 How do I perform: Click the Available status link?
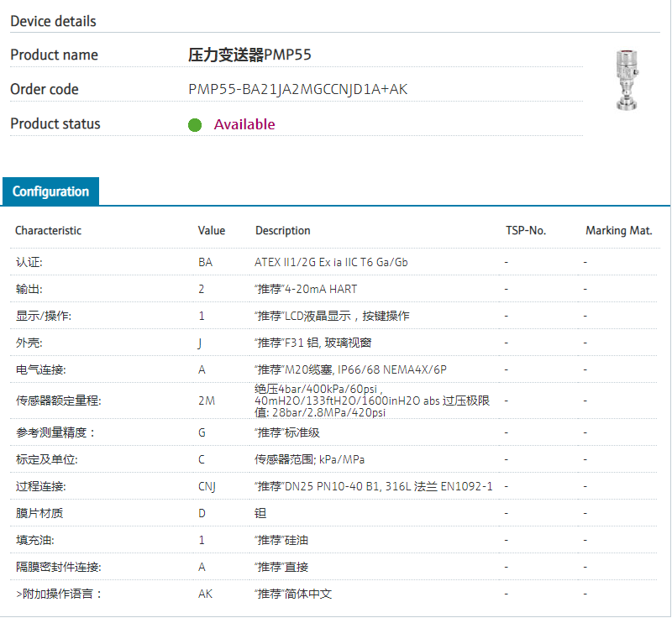pos(244,124)
